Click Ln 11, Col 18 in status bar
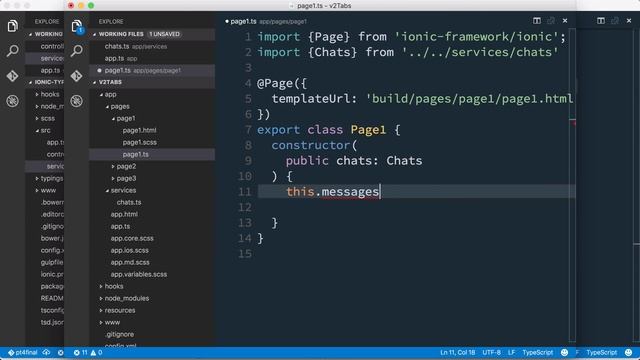 458,352
